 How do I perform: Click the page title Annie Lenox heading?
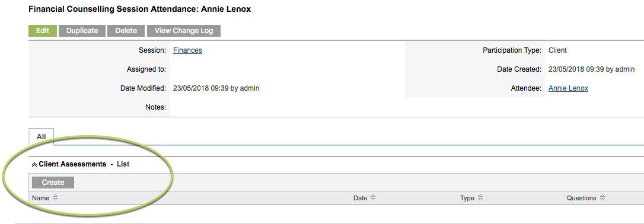139,9
